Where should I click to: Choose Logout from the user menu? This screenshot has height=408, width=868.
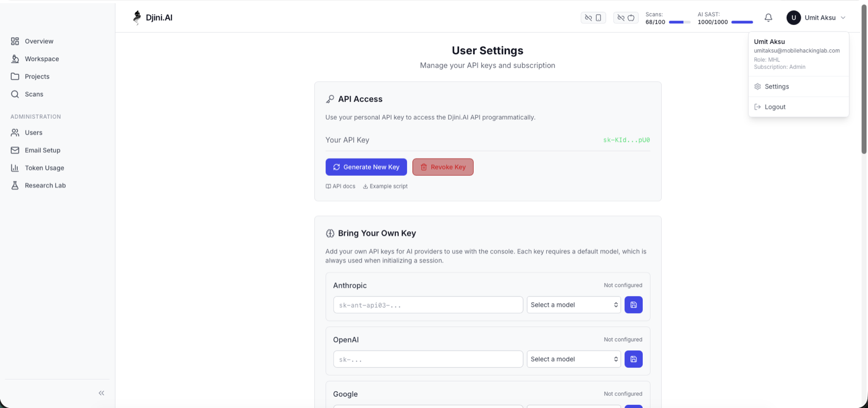(799, 107)
